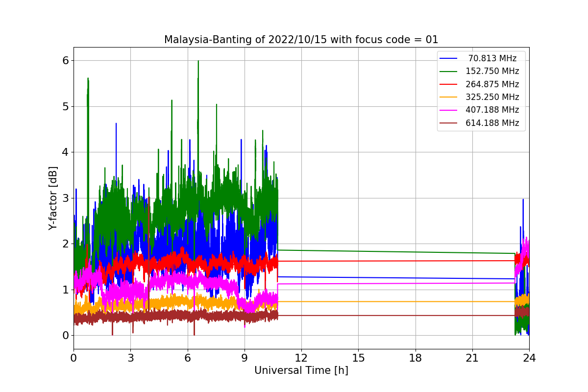The height and width of the screenshot is (392, 588).
Task: Click the x-axis tick label '12'
Action: pyautogui.click(x=301, y=358)
